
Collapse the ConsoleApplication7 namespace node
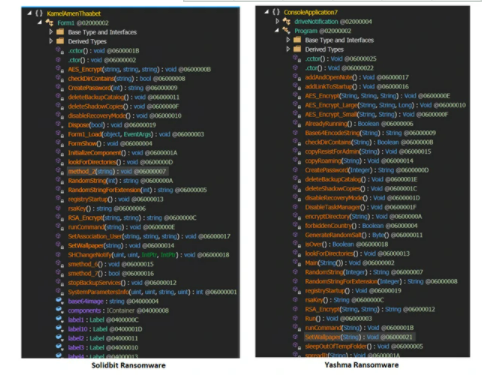(266, 12)
